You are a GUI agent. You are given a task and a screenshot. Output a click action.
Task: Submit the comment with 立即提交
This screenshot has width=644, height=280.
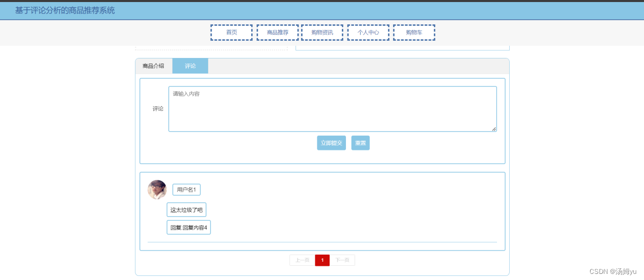332,143
